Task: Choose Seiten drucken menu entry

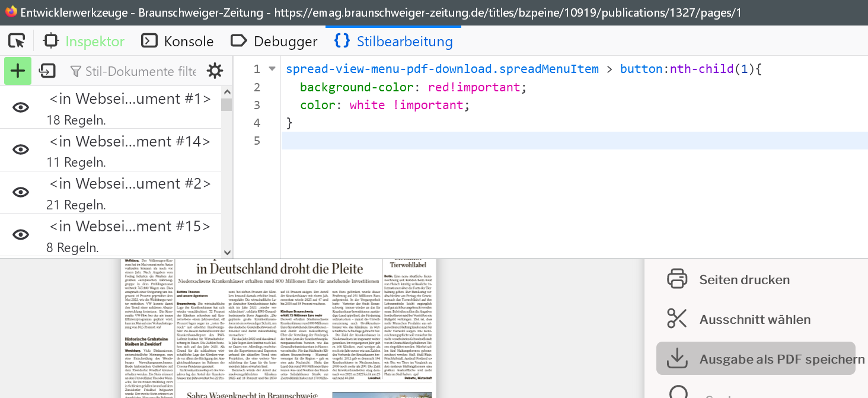Action: (x=745, y=279)
